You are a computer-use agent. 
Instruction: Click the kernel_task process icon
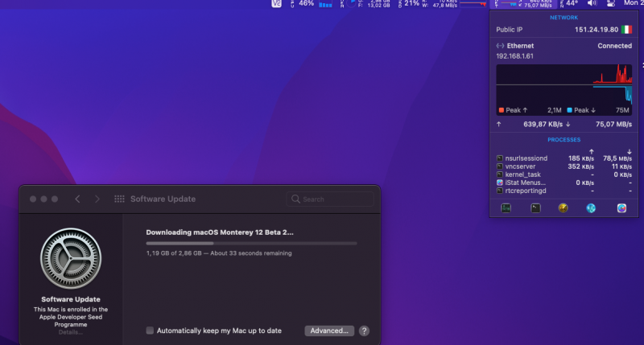tap(499, 175)
